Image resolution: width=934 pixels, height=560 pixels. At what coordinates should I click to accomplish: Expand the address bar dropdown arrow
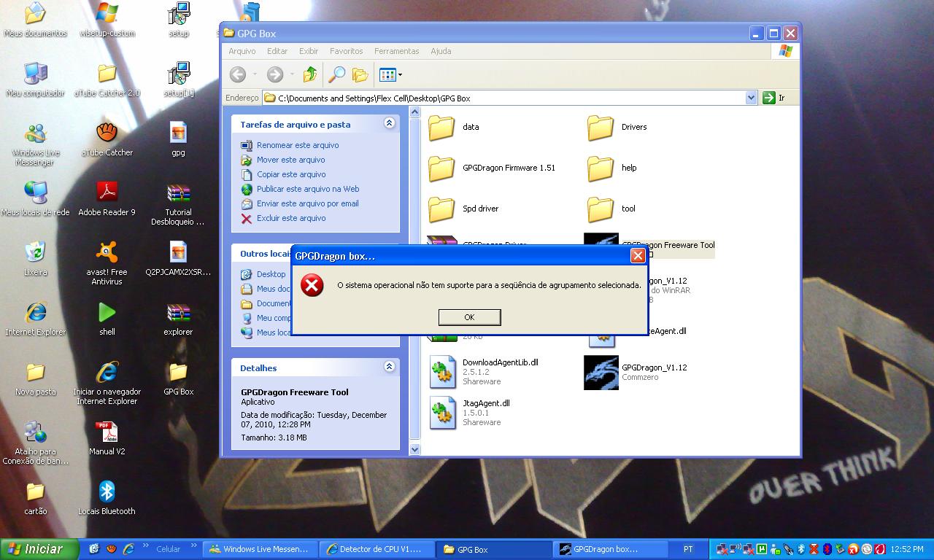point(751,98)
